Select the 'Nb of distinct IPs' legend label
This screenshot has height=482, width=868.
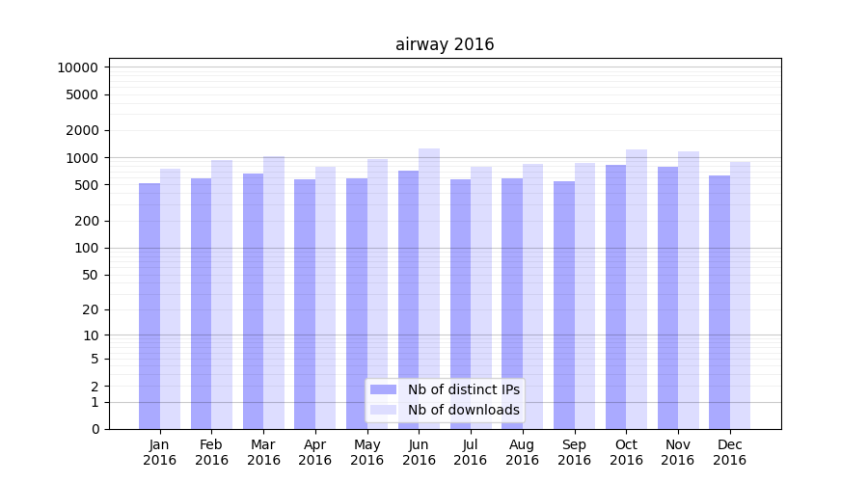click(463, 389)
